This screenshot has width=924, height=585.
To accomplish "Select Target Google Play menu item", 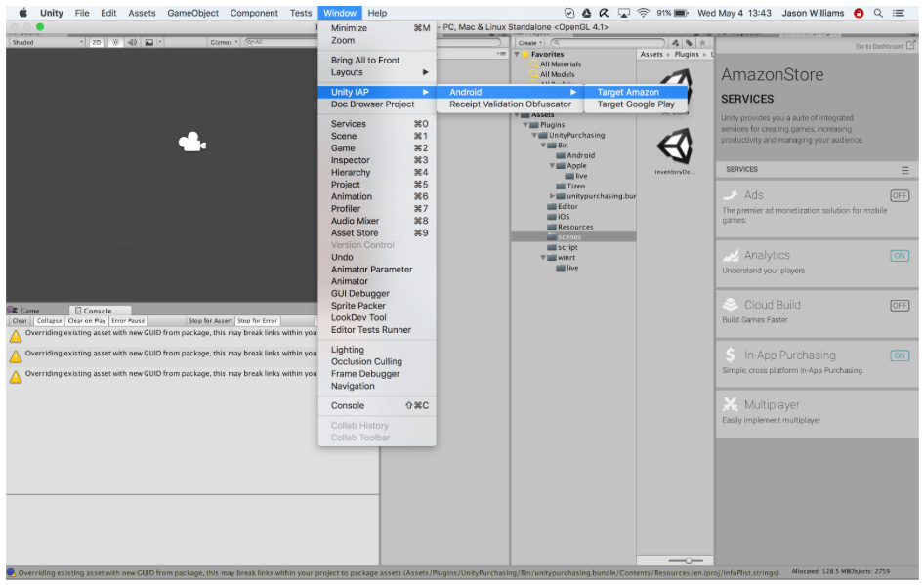I will click(x=636, y=104).
